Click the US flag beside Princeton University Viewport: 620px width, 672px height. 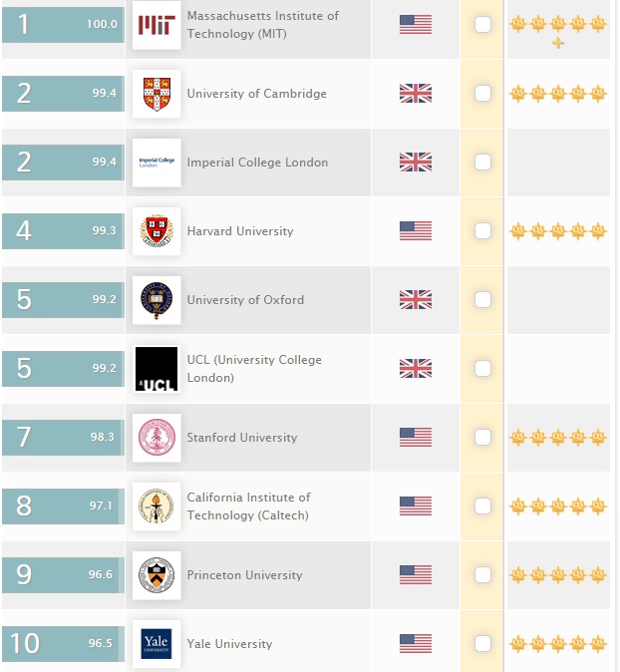click(x=416, y=574)
